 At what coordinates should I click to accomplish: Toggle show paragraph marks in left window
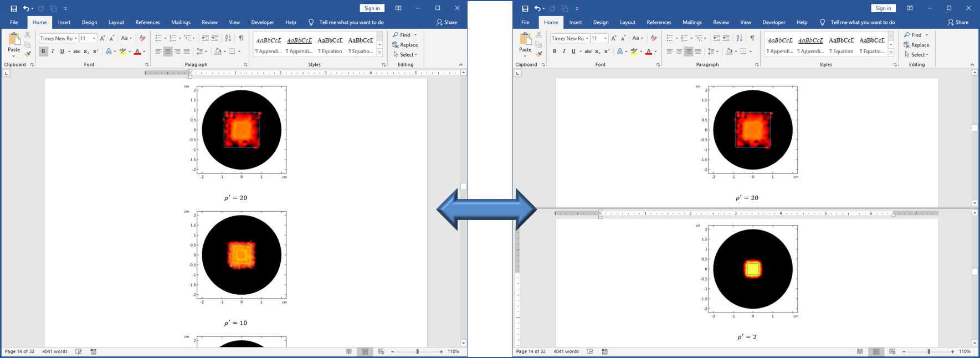[x=241, y=38]
